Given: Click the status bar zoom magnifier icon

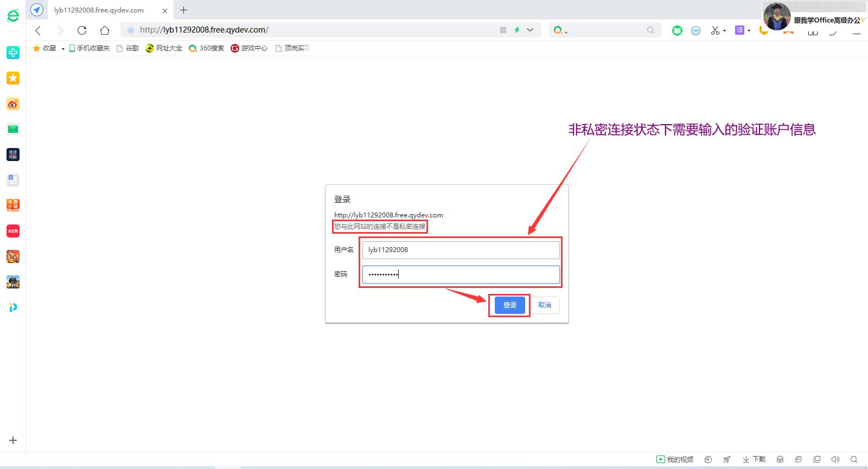Looking at the screenshot, I should tap(854, 459).
